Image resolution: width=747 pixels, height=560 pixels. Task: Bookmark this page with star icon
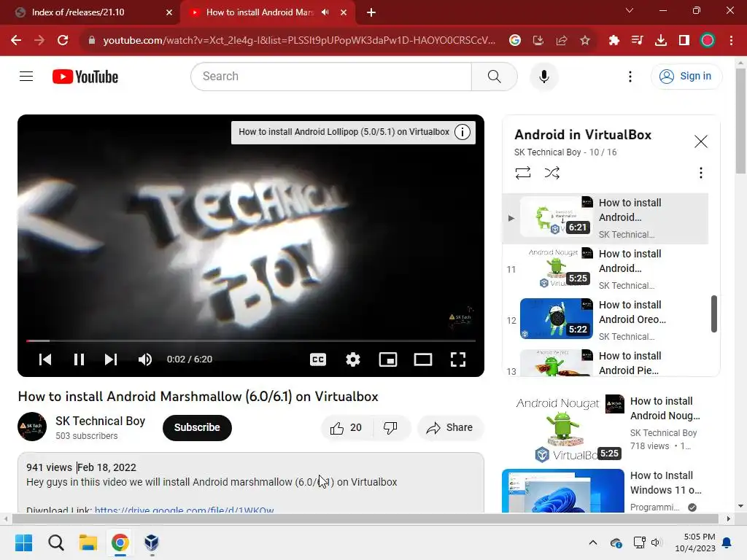(585, 41)
